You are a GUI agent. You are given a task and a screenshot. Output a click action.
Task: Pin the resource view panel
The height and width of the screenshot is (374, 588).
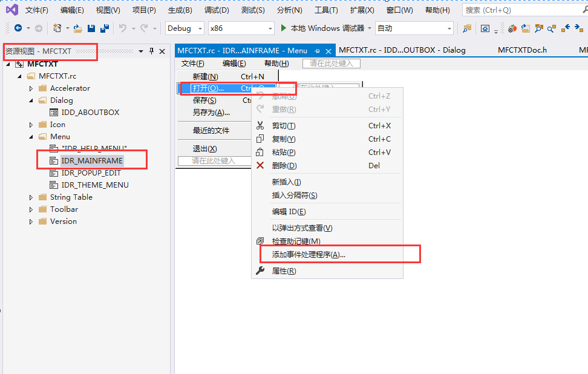151,51
